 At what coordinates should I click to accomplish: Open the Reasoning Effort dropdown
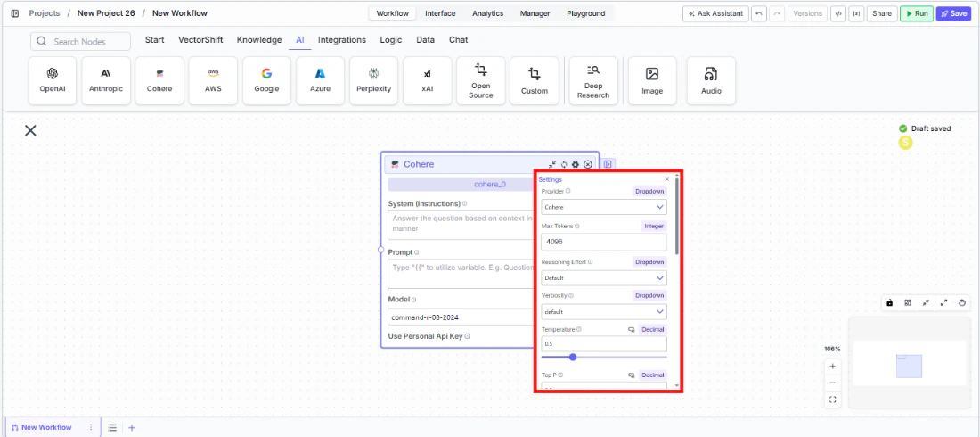point(604,278)
